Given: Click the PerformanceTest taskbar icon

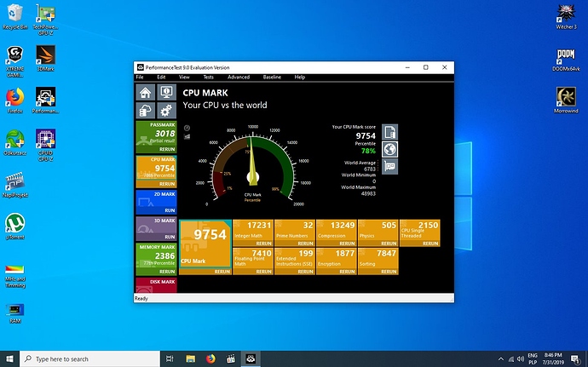Looking at the screenshot, I should (x=251, y=358).
